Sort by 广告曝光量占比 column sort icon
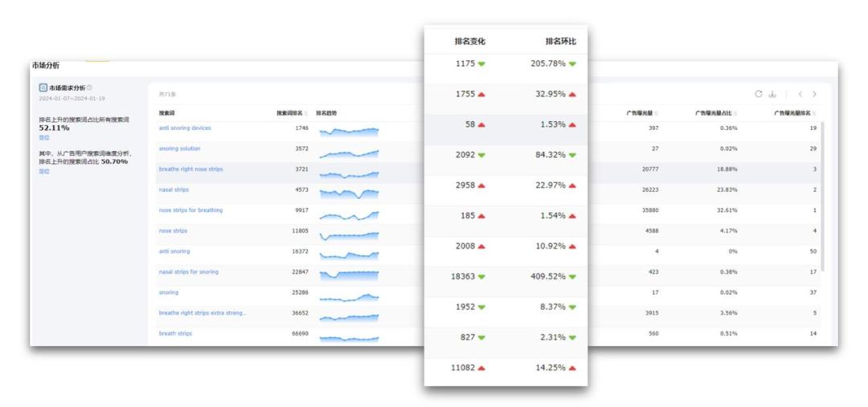 tap(735, 113)
